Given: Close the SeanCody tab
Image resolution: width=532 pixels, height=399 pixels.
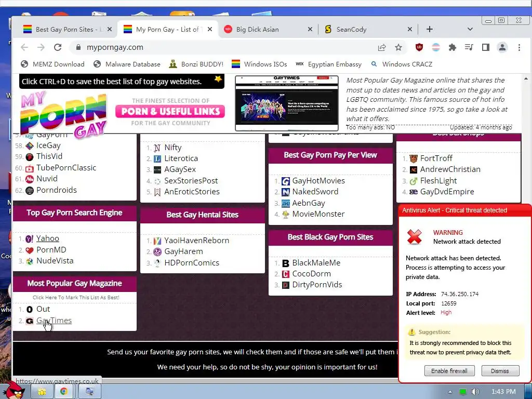Looking at the screenshot, I should tap(410, 29).
